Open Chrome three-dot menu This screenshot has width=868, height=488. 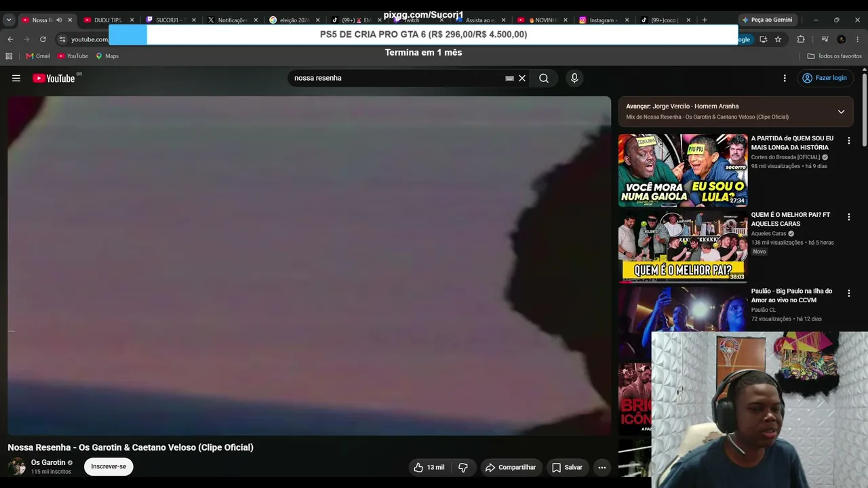858,39
